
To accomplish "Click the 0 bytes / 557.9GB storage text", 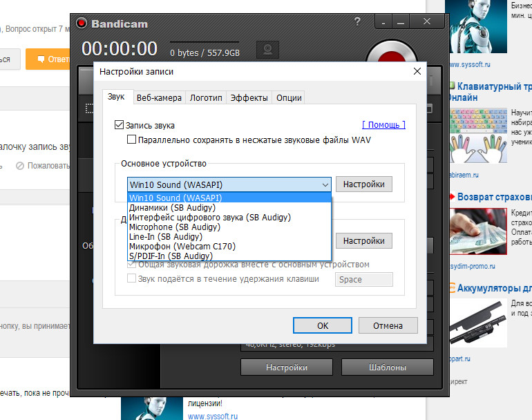I will [205, 53].
